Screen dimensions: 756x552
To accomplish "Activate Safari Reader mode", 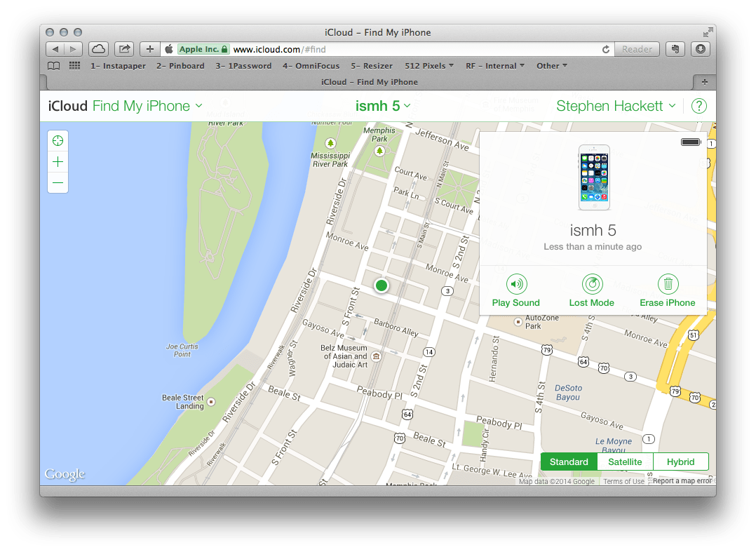I will 636,49.
